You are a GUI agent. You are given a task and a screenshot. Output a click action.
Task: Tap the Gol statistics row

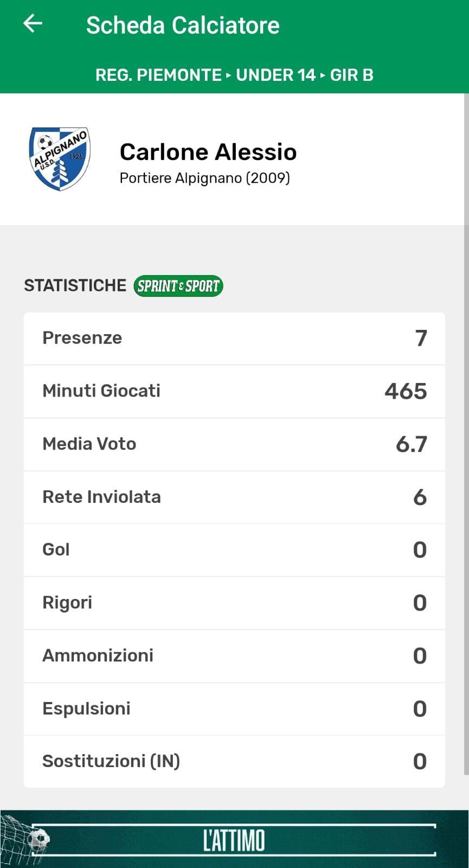pyautogui.click(x=234, y=550)
